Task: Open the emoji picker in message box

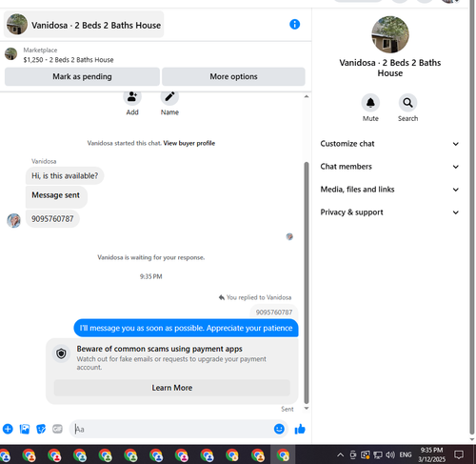Action: click(x=279, y=429)
